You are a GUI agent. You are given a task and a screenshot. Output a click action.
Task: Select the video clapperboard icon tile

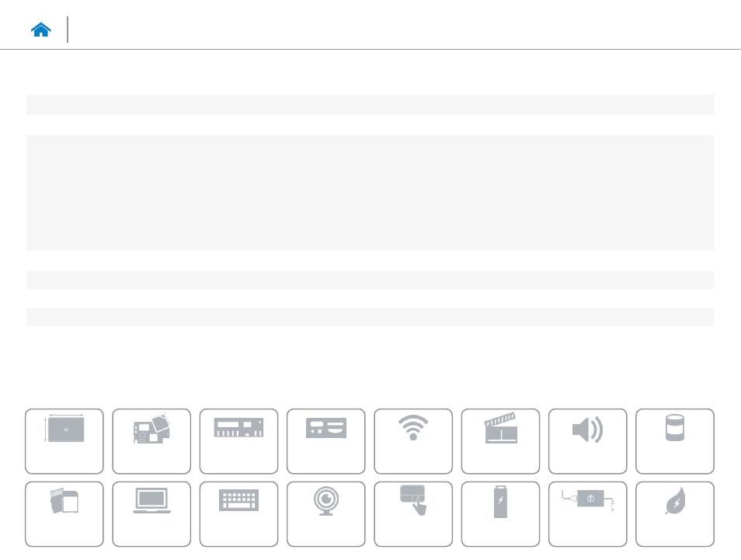(500, 441)
